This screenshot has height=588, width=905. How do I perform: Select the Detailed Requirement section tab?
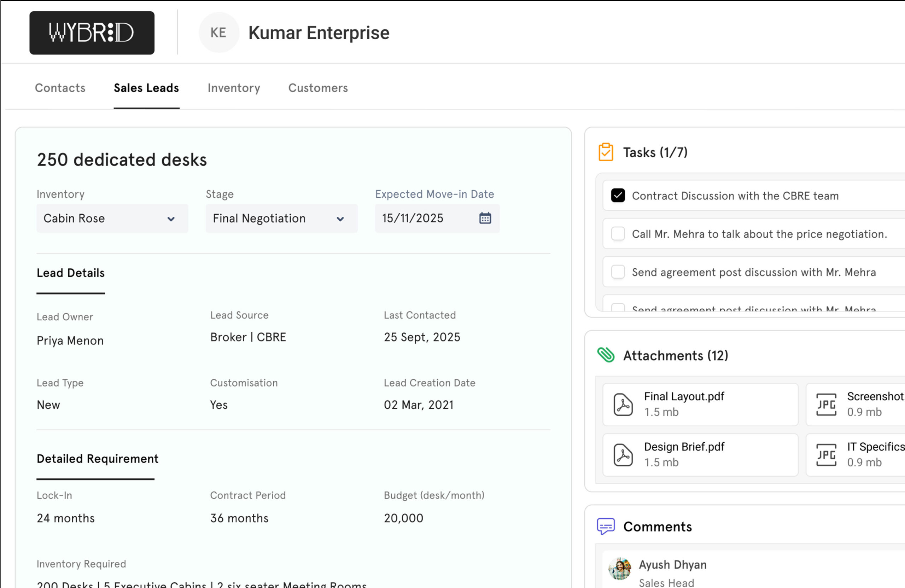(97, 459)
